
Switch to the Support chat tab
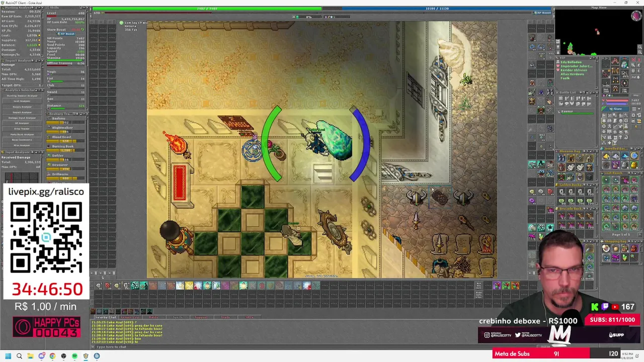201,317
